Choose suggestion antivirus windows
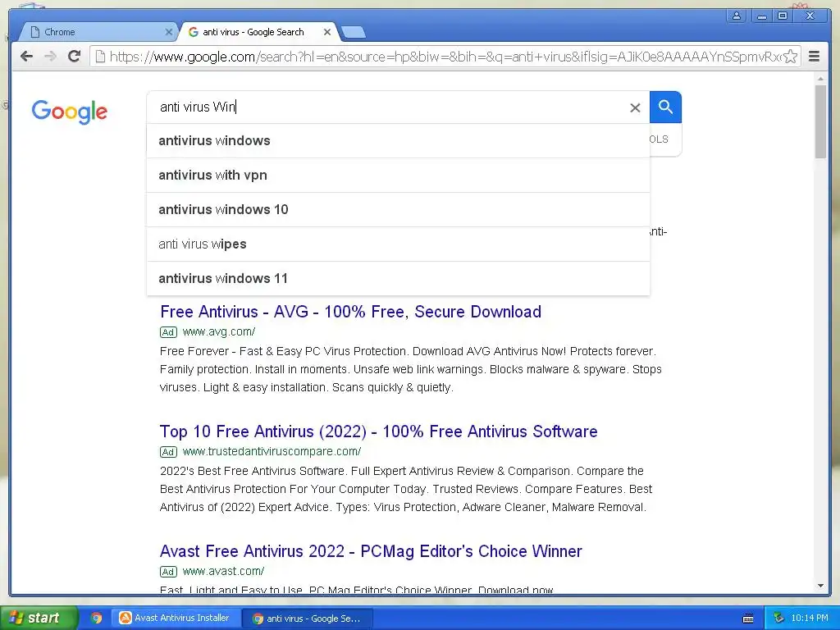 click(398, 141)
